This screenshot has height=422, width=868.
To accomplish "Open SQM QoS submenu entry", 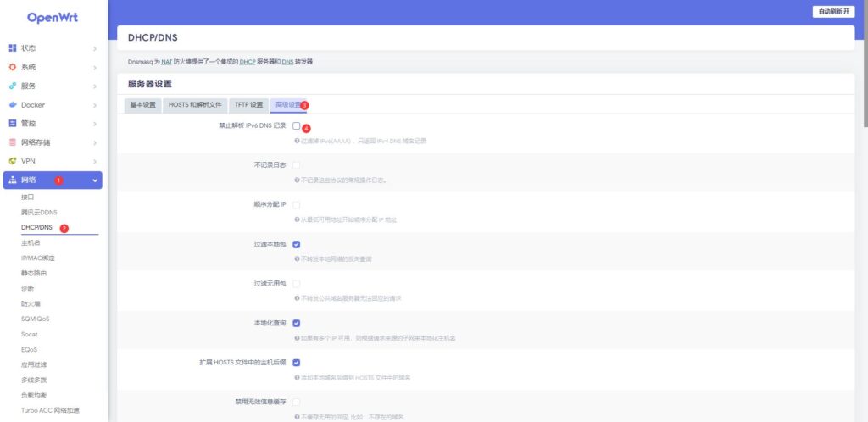I will click(35, 319).
